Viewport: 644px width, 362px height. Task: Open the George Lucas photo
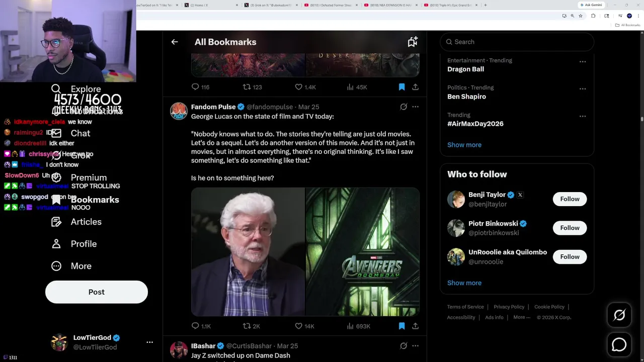coord(248,252)
